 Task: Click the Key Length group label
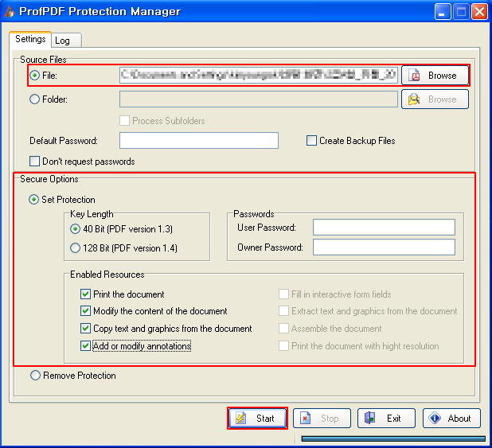(92, 214)
